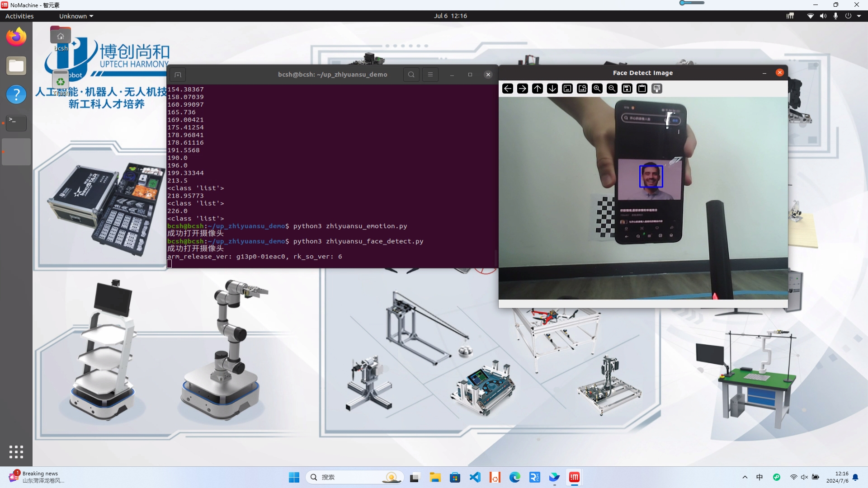Switch the Chinese input method indicator

(759, 477)
